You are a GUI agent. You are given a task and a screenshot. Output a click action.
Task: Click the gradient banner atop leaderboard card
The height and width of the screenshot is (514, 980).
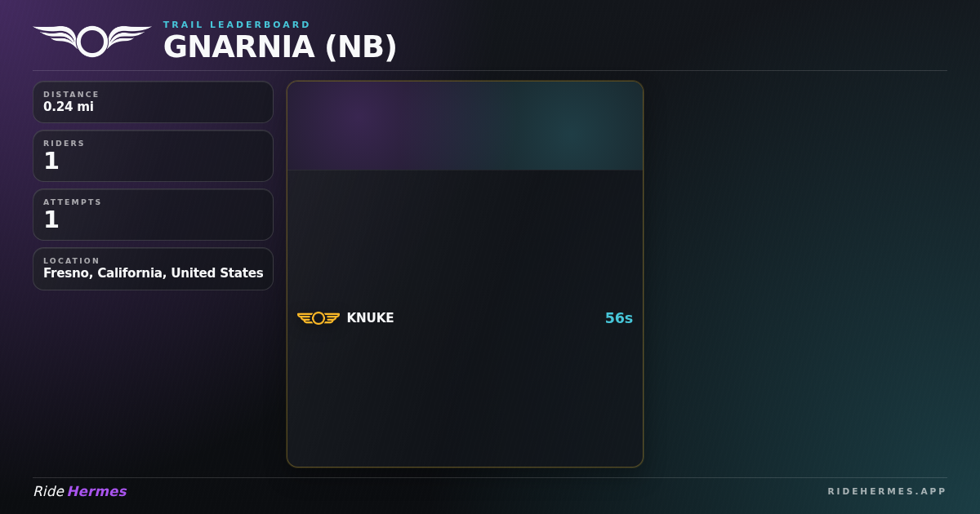coord(465,126)
